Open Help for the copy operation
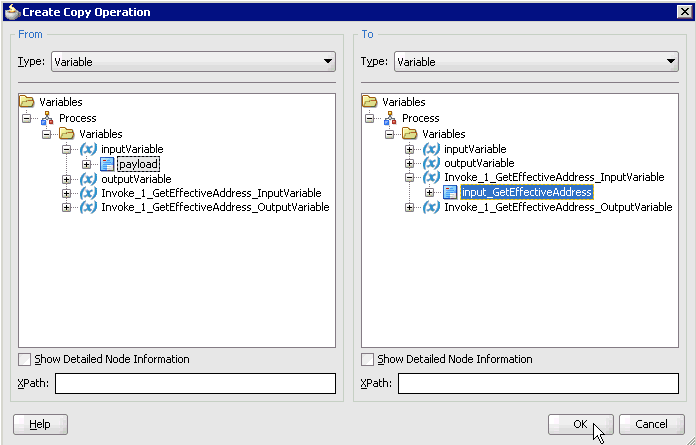Screen dimensions: 696x445 pos(40,425)
